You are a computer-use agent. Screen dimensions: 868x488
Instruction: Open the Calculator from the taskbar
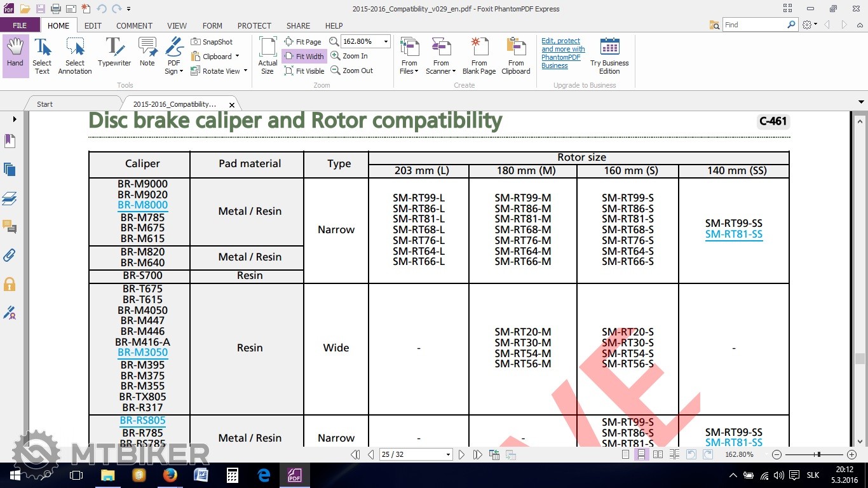(x=232, y=475)
